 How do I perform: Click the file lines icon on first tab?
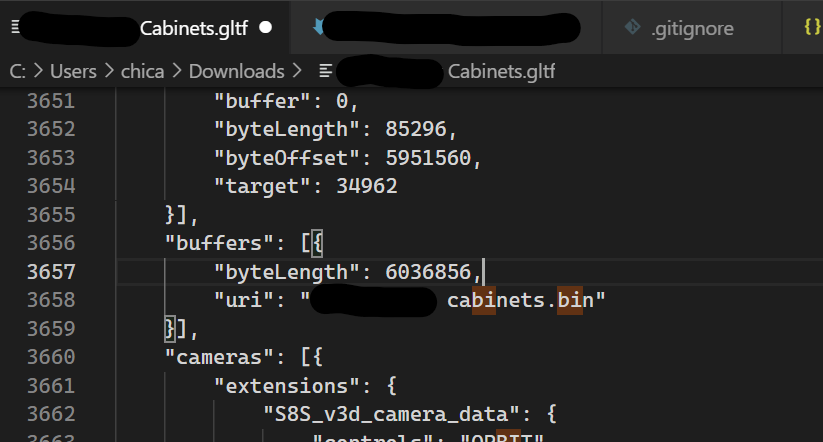pyautogui.click(x=16, y=27)
